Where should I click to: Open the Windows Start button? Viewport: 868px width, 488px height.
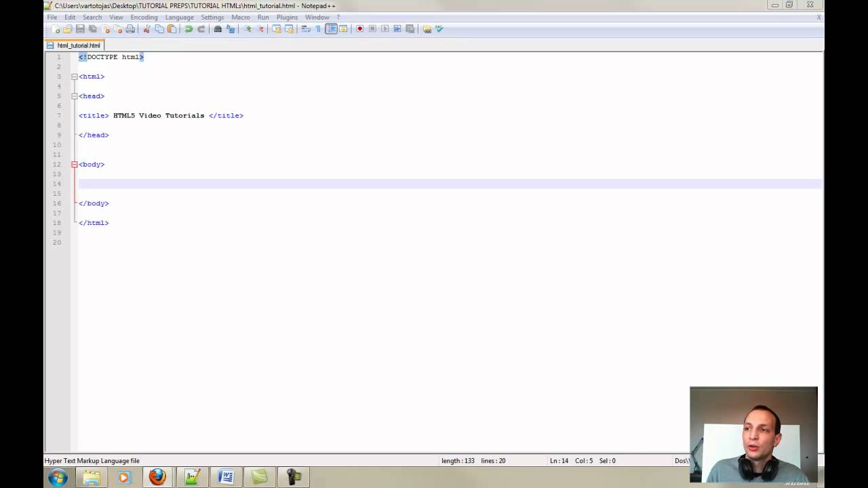click(58, 477)
